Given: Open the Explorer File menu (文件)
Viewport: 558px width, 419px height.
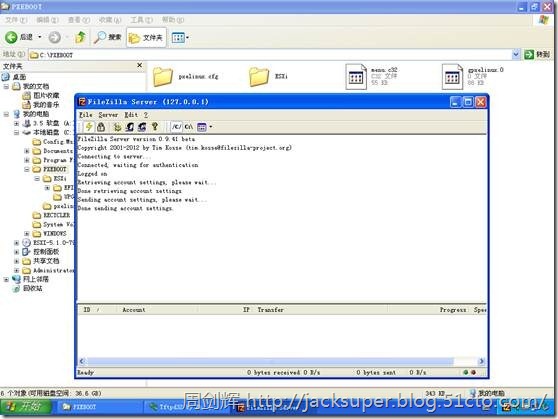Looking at the screenshot, I should tap(16, 20).
